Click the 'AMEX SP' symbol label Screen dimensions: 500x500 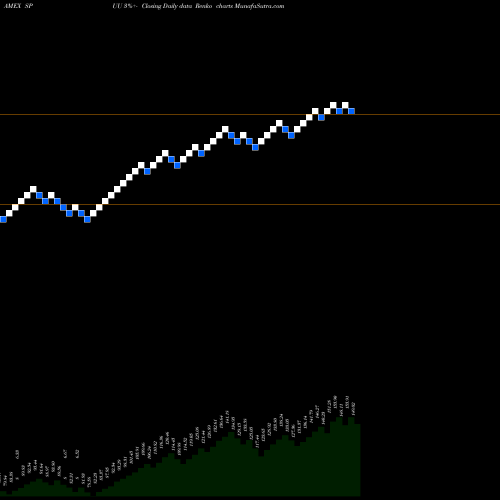[18, 6]
